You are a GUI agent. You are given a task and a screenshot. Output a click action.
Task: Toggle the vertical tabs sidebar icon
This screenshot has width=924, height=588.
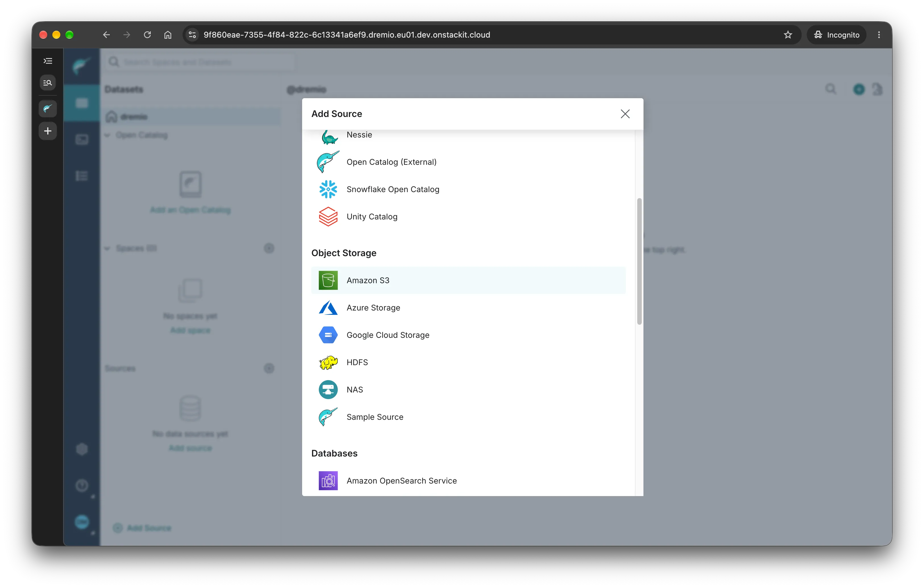[x=48, y=61]
